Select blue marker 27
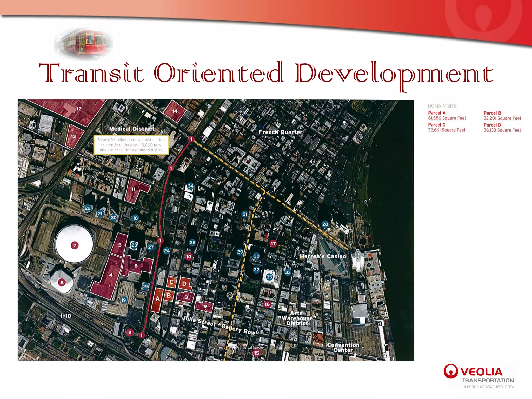 (151, 247)
